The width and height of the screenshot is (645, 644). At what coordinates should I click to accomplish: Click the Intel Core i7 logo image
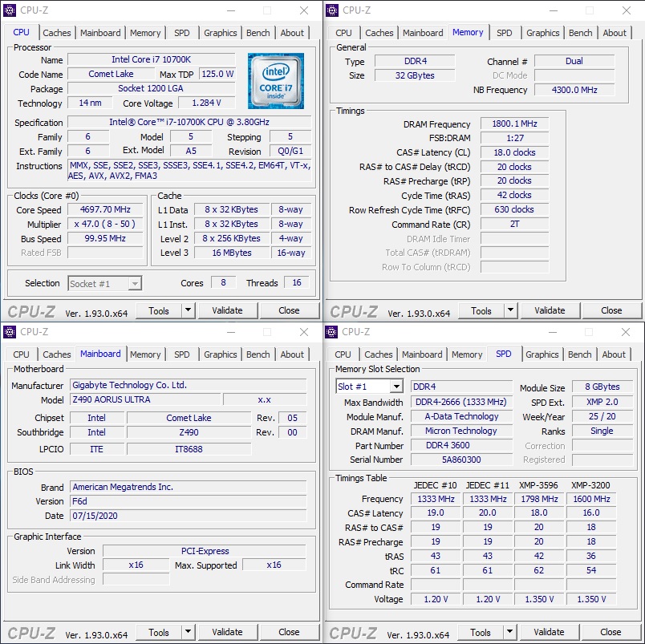[275, 81]
